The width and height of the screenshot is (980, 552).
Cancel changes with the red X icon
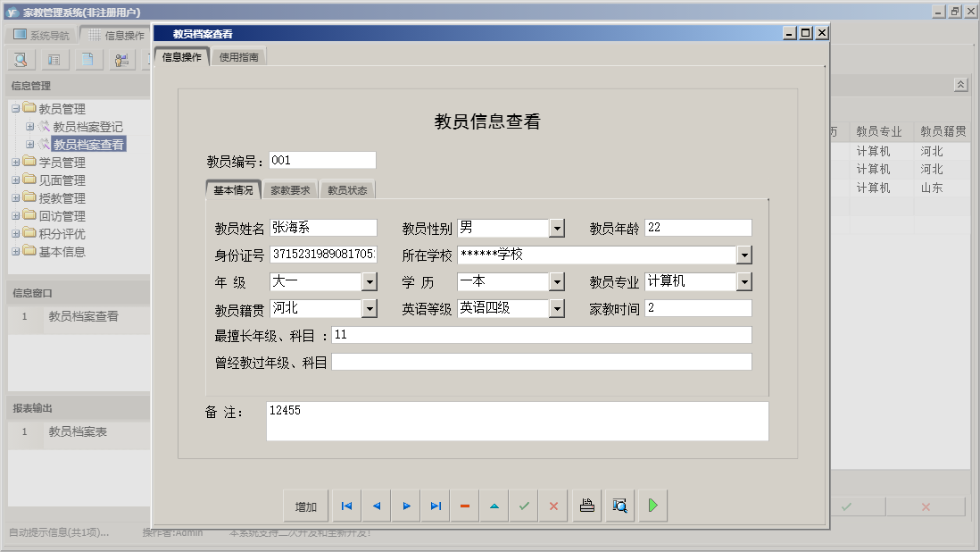[x=552, y=506]
